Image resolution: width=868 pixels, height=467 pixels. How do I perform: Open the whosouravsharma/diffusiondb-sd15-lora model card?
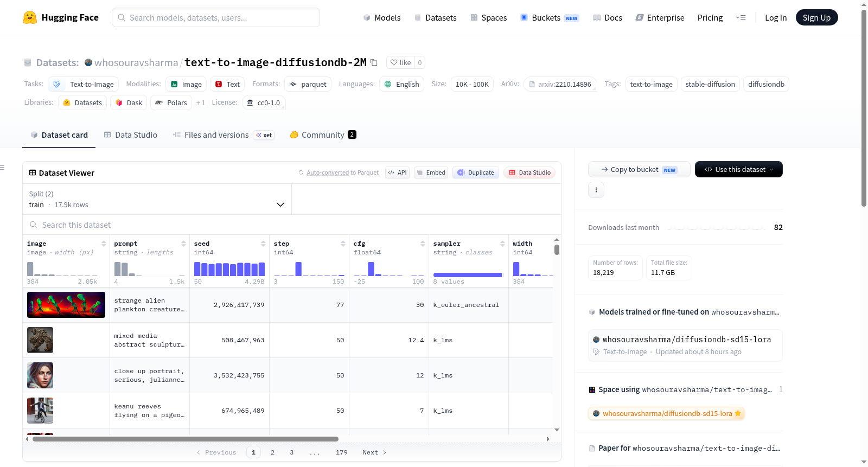click(x=685, y=345)
